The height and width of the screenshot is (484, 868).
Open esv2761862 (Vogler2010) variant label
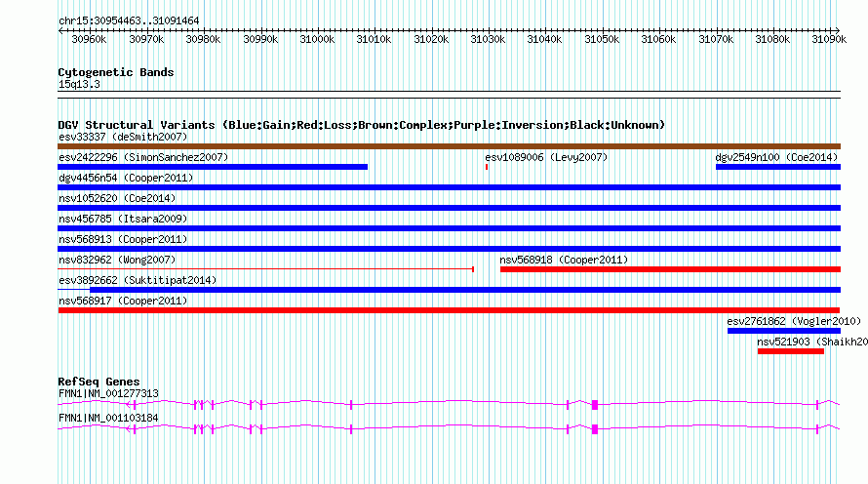point(795,321)
